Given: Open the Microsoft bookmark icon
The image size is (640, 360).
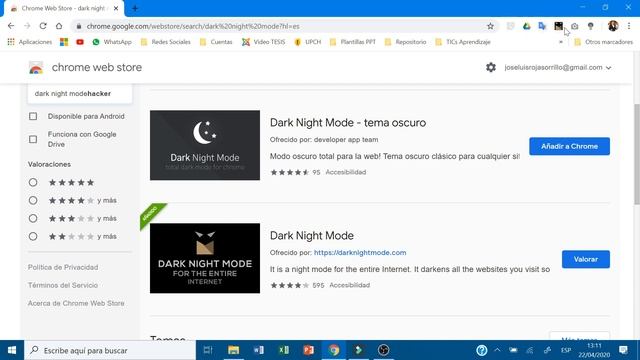Looking at the screenshot, I should point(64,42).
